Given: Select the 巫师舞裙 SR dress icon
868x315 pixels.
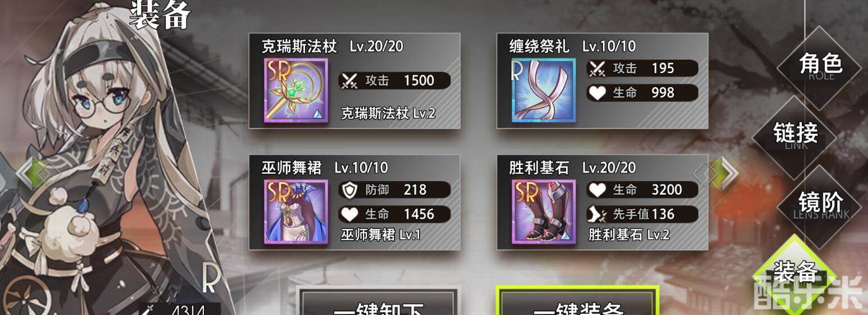Looking at the screenshot, I should coord(296,212).
